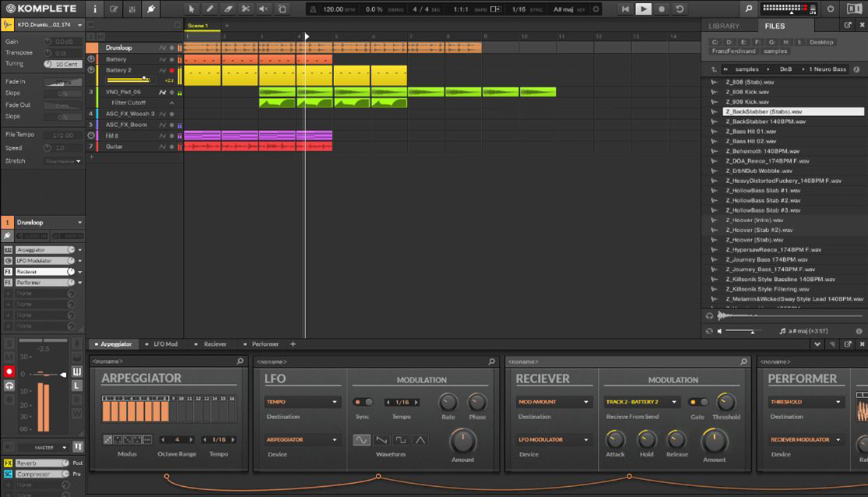
Task: Open the search icon in top bar
Action: point(749,9)
